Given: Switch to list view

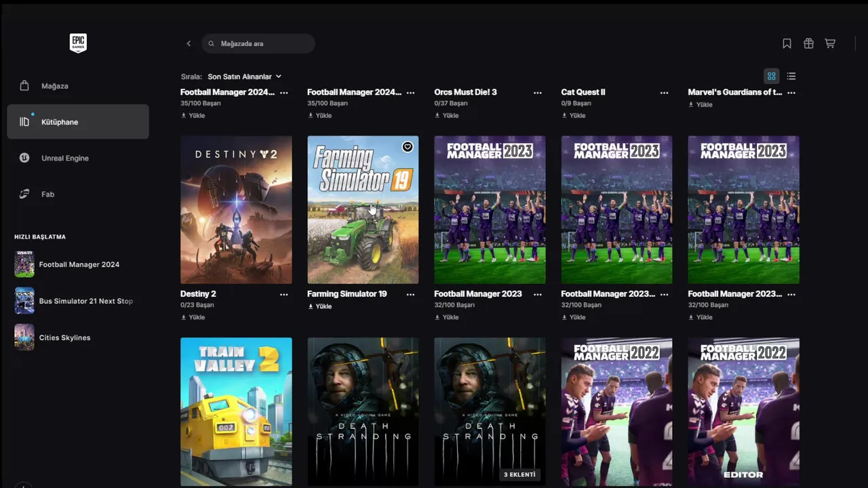Looking at the screenshot, I should pos(791,76).
